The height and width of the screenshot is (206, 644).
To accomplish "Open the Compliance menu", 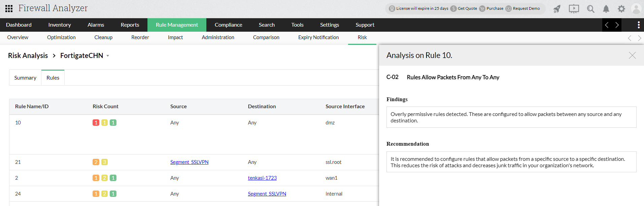I will (228, 25).
